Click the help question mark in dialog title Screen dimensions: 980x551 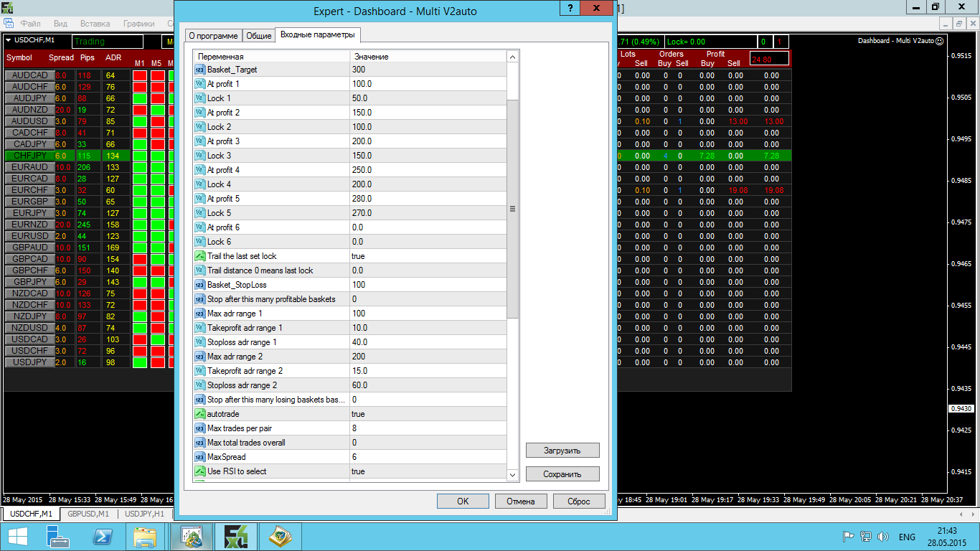(x=570, y=8)
